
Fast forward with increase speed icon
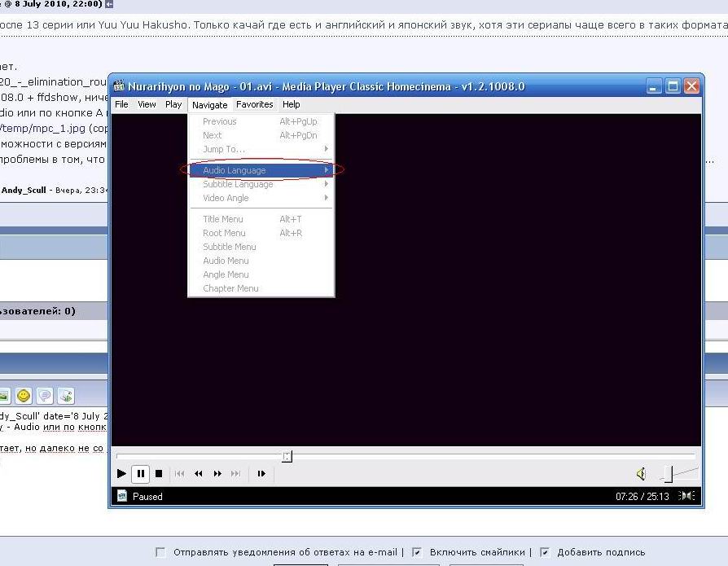(217, 474)
